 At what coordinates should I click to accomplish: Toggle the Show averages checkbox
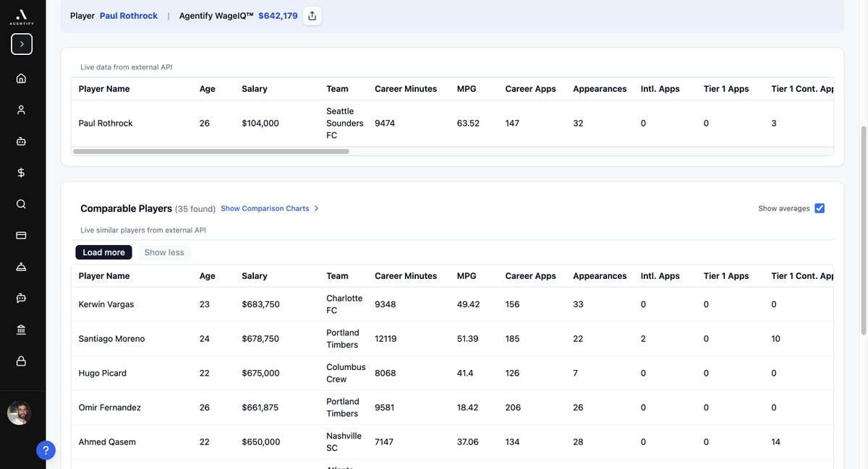pyautogui.click(x=820, y=208)
